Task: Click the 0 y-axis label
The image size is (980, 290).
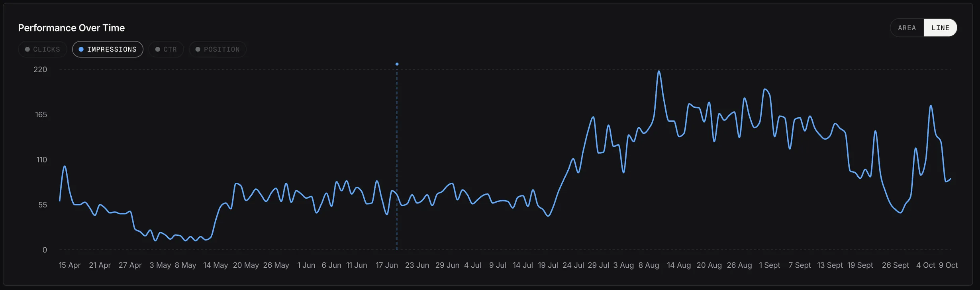Action: (x=45, y=250)
